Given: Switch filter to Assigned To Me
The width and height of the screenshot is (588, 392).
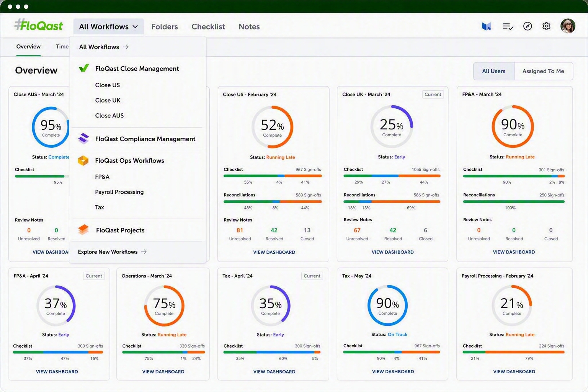Looking at the screenshot, I should coord(543,71).
